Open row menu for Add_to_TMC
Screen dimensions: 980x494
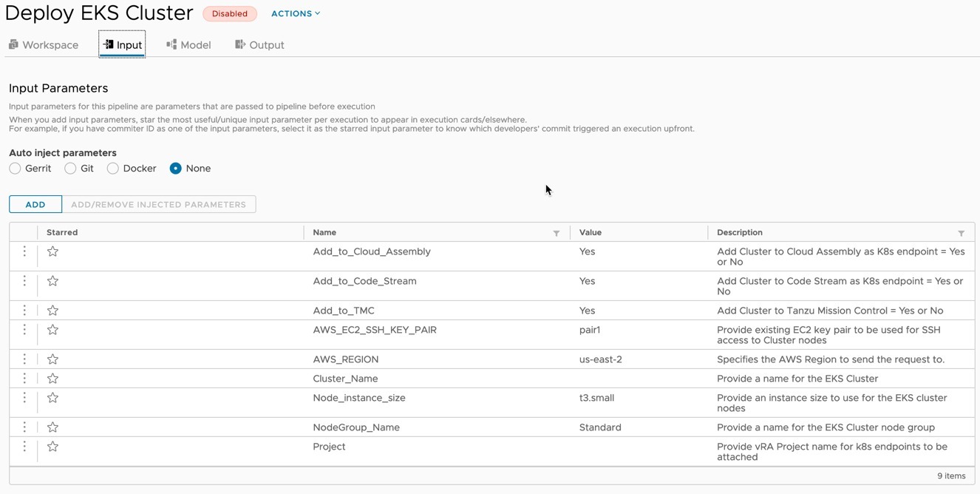pos(24,311)
